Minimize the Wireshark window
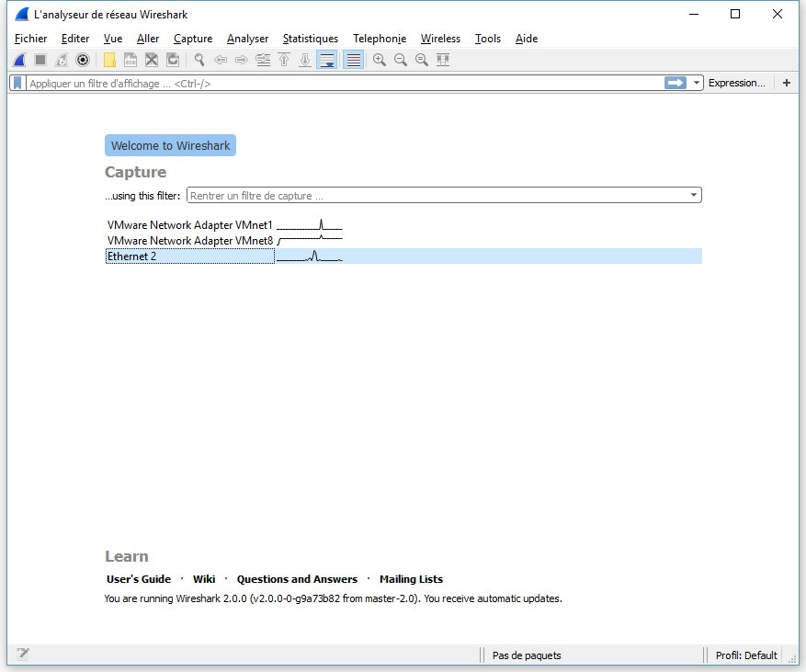806x672 pixels. coord(694,14)
